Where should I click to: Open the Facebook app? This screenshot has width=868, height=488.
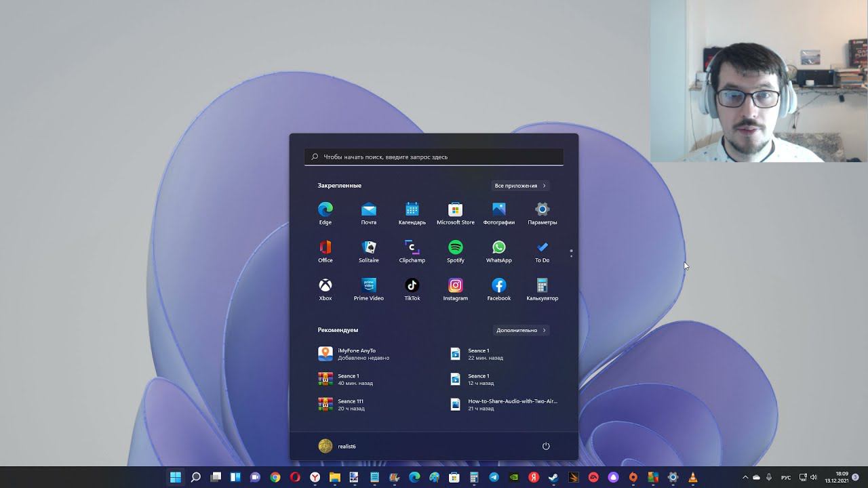(x=499, y=289)
